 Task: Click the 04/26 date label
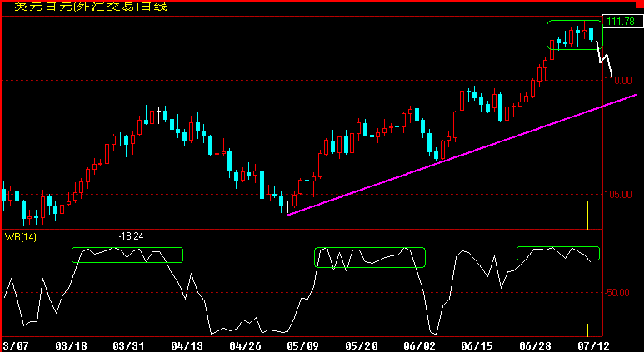point(245,346)
